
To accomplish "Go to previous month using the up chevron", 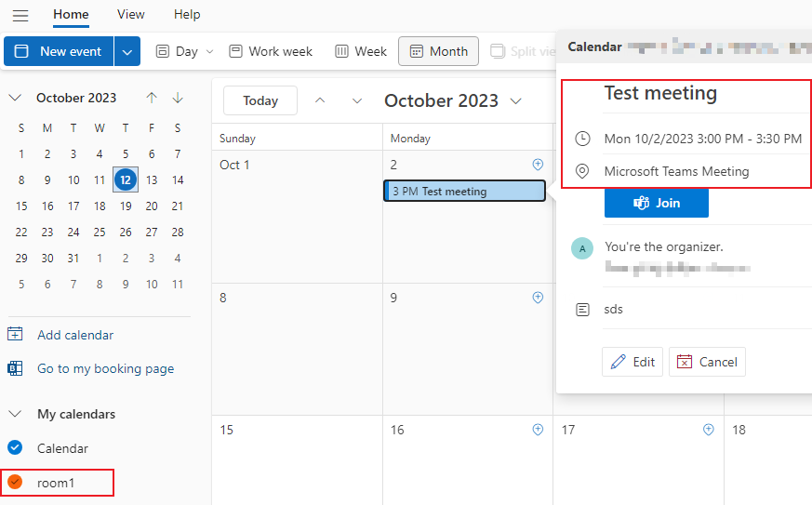I will (x=320, y=100).
